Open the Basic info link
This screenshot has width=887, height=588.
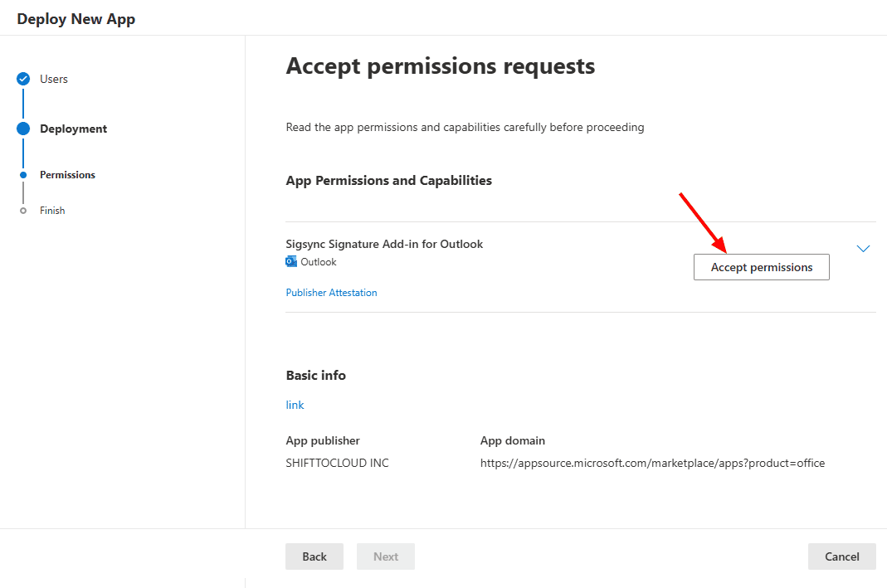coord(295,405)
